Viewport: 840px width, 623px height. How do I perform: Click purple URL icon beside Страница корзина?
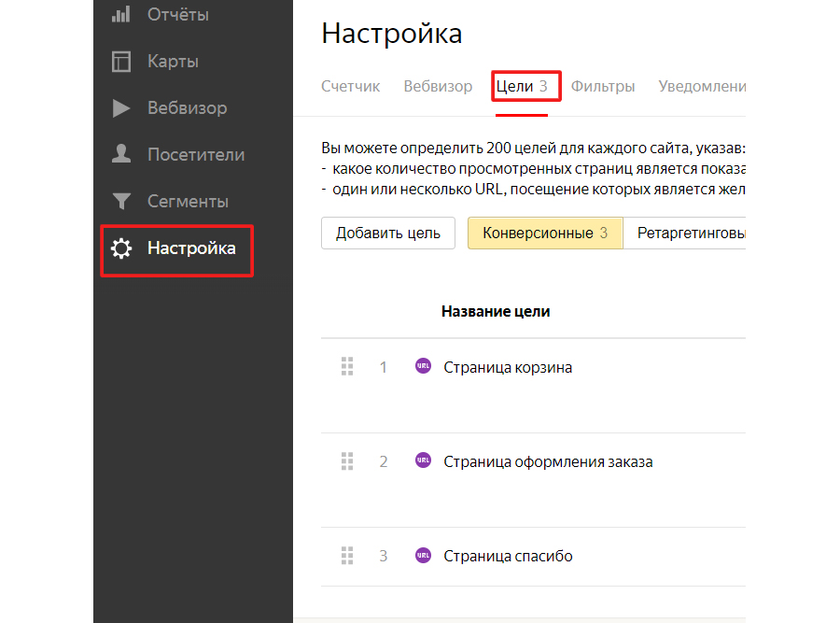(423, 366)
